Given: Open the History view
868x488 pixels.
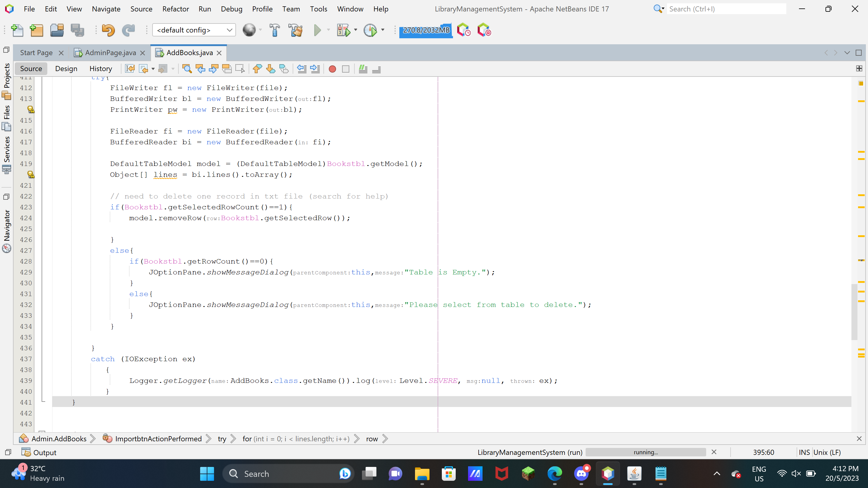Looking at the screenshot, I should click(x=100, y=69).
